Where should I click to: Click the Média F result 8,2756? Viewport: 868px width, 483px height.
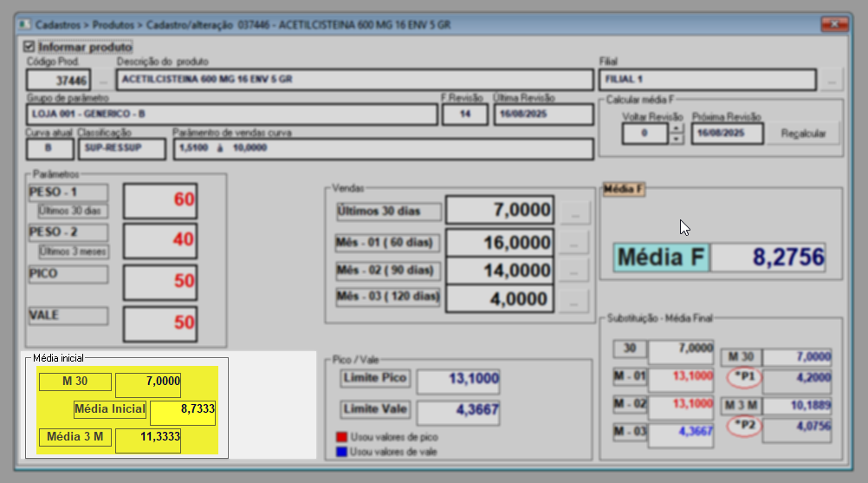(x=768, y=257)
